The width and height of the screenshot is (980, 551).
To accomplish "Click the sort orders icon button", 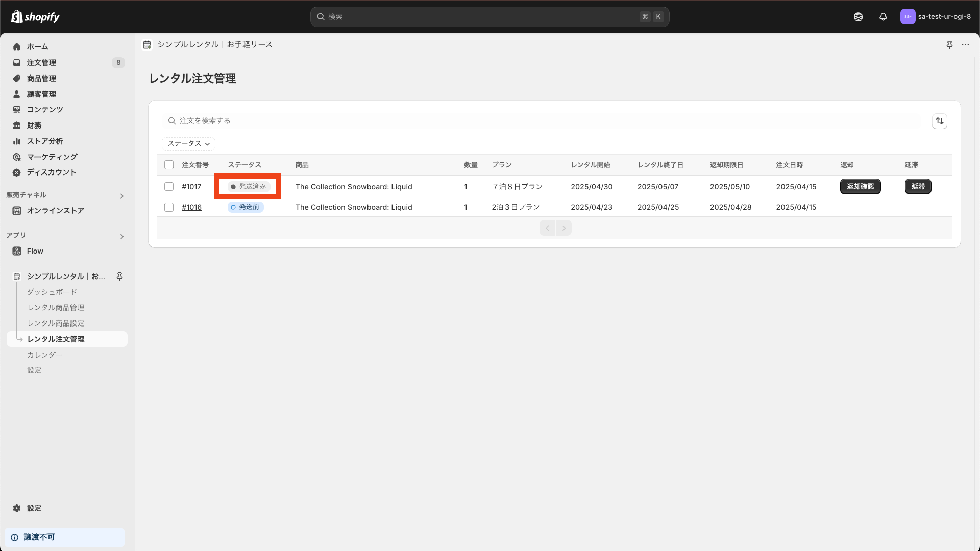I will pyautogui.click(x=939, y=121).
